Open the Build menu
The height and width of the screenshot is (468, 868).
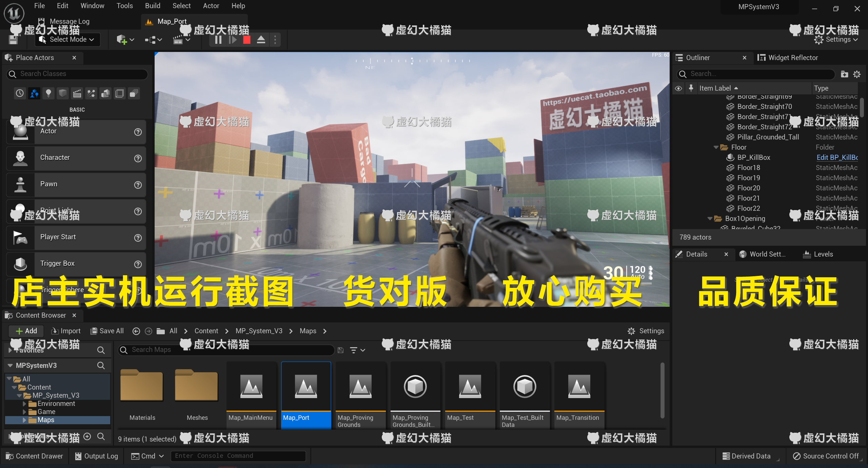(153, 6)
